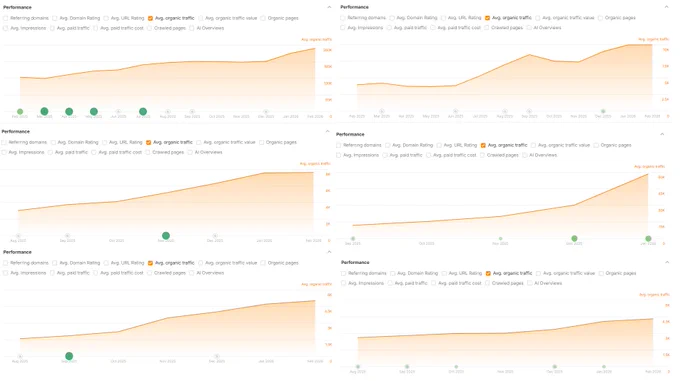Select the Aug 2025 gray marker in top-left chart
The height and width of the screenshot is (381, 680).
click(x=168, y=112)
